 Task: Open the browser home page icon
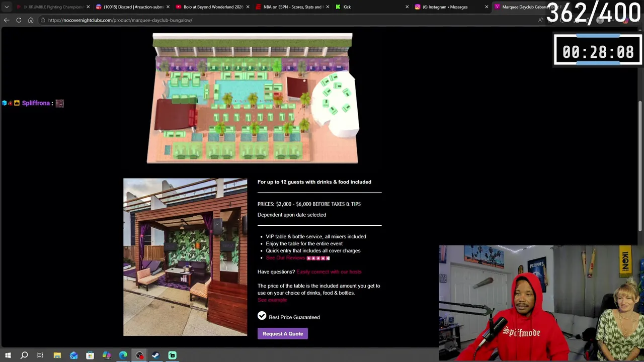(x=31, y=20)
